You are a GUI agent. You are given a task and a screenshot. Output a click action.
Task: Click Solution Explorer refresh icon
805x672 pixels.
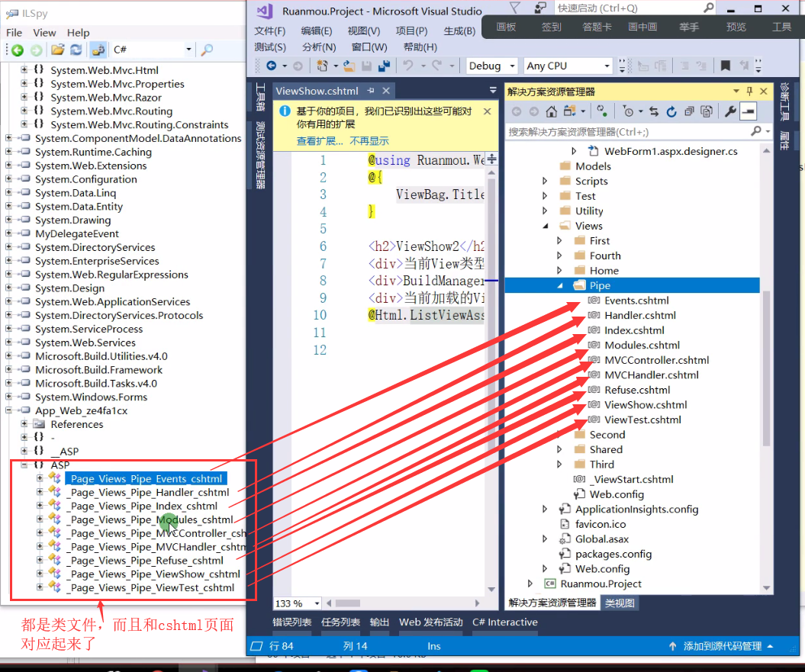(671, 111)
